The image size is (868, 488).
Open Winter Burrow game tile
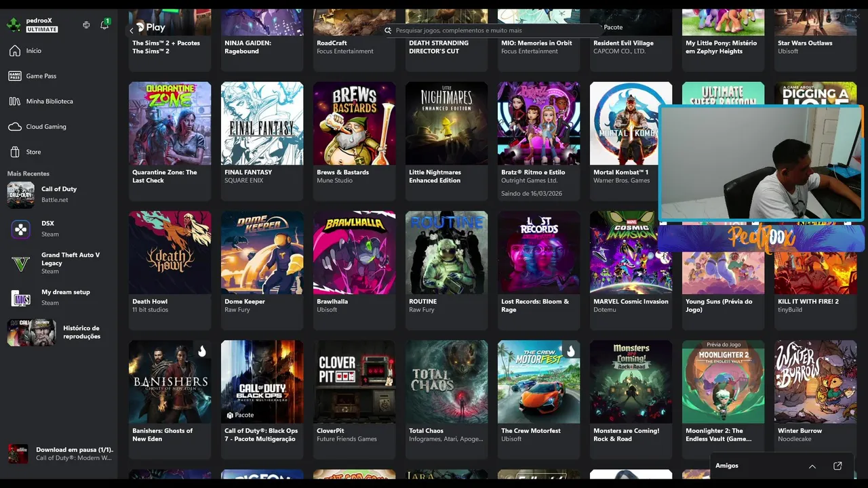coord(816,399)
